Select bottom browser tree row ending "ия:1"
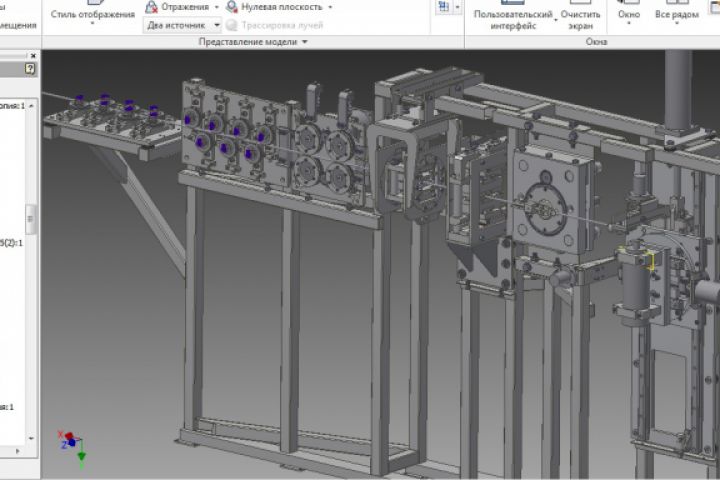 point(7,407)
